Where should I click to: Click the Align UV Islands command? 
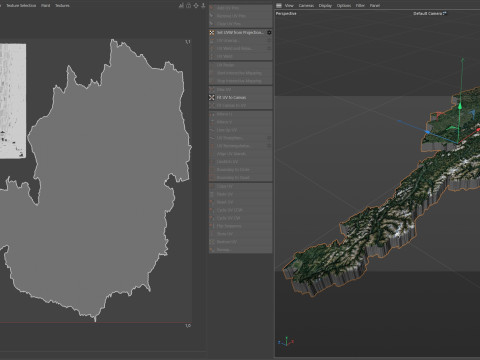click(240, 154)
